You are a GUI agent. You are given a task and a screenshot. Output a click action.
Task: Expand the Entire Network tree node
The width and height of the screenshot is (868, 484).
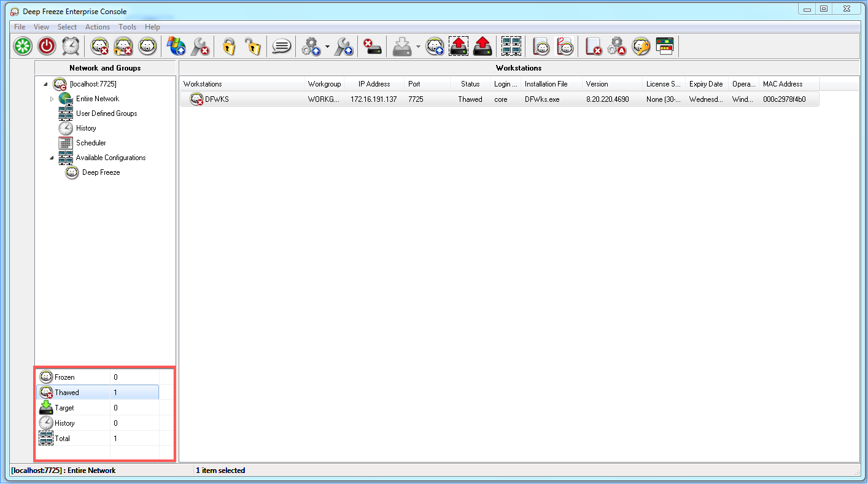(52, 99)
